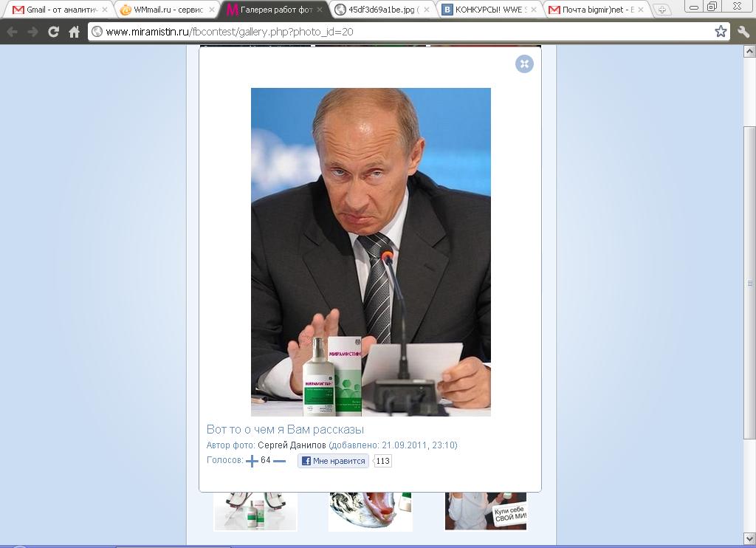
Task: Close the photo lightbox popup
Action: (524, 64)
